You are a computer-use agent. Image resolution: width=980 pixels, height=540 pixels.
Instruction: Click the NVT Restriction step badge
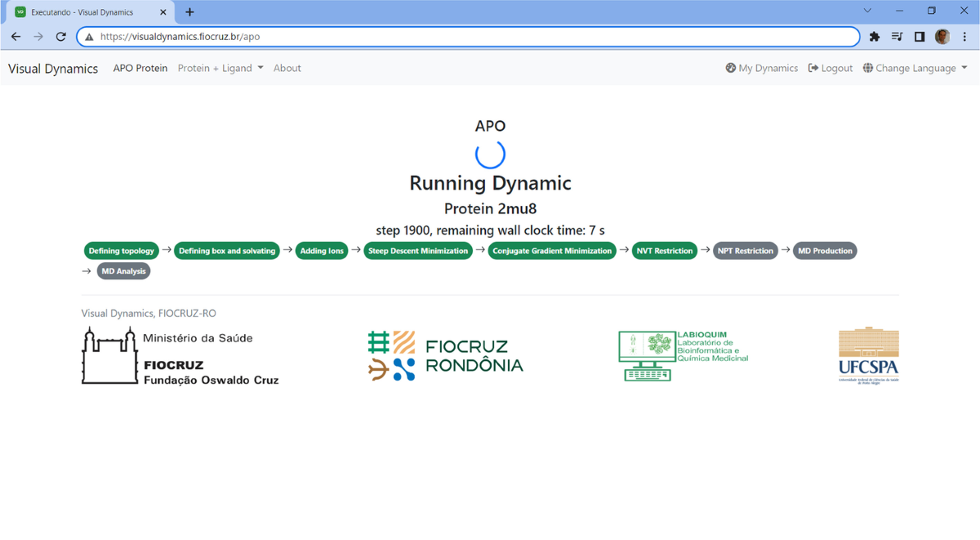(x=664, y=251)
